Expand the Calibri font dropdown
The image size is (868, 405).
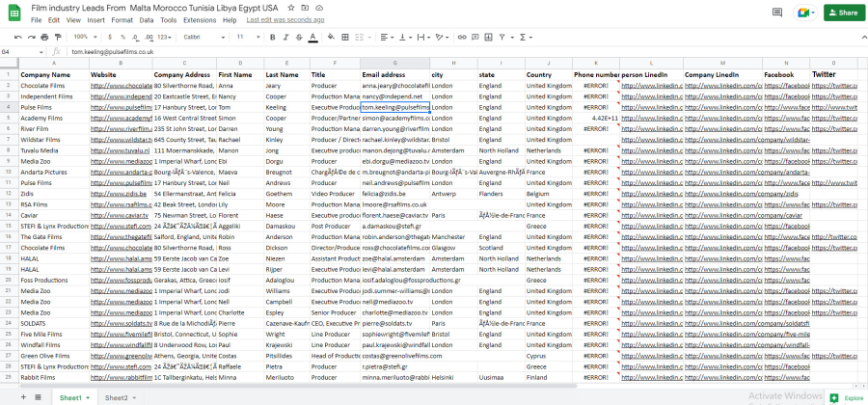204,37
